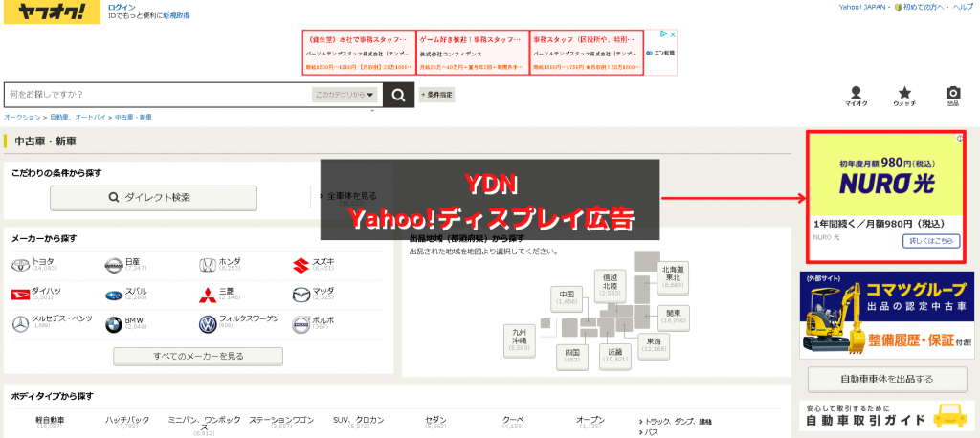Select オープン body type

coord(590,420)
